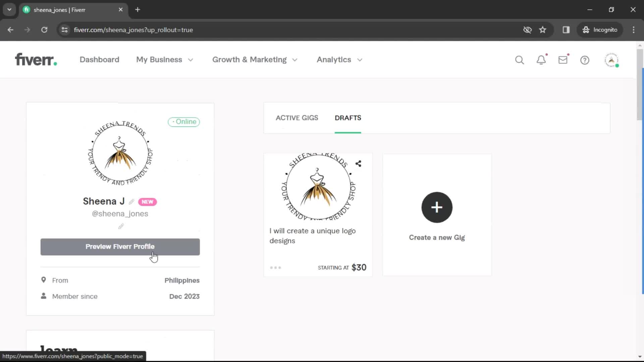
Task: Switch to the ACTIVE GIGS tab
Action: [x=297, y=118]
